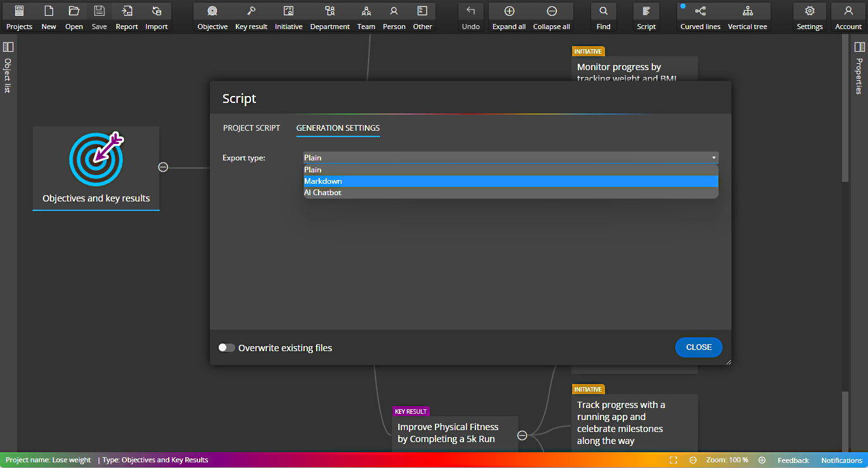Viewport: 868px width, 468px height.
Task: Click the Project name: Lose weight status text
Action: [x=49, y=460]
